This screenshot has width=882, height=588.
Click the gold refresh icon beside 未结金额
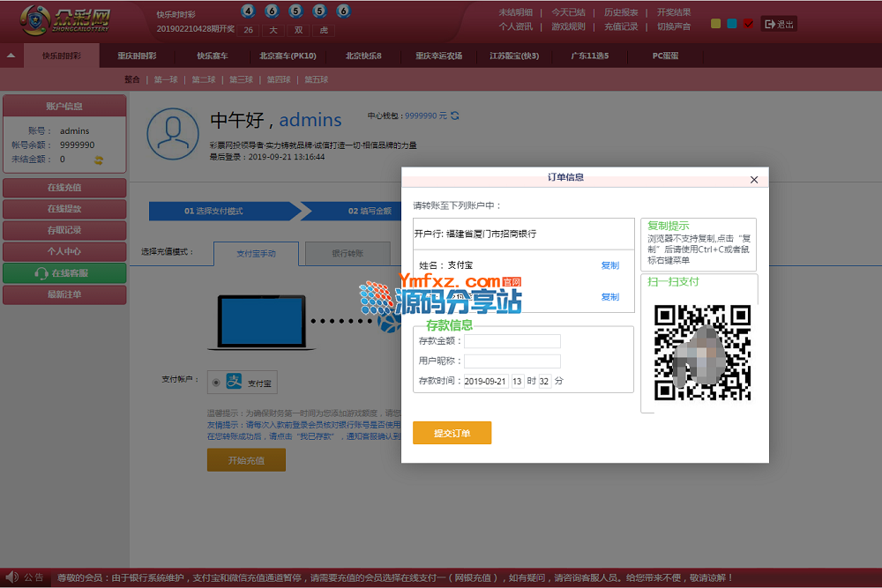[99, 160]
